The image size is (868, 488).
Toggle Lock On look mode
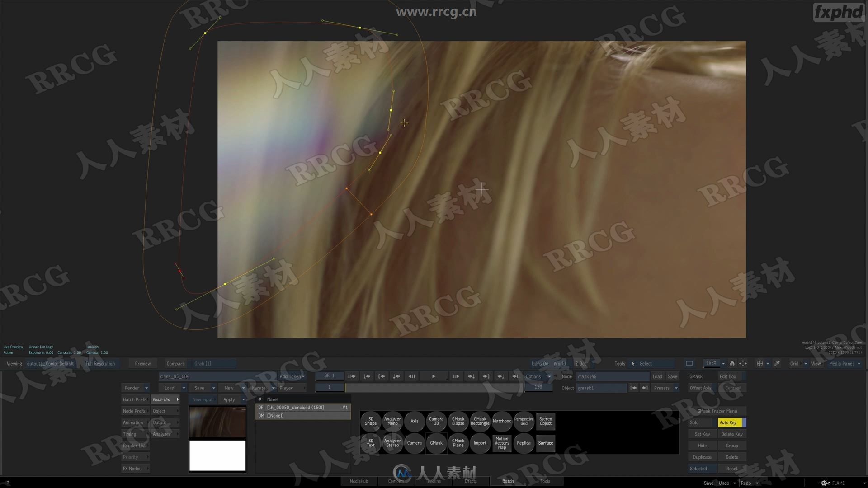92,347
